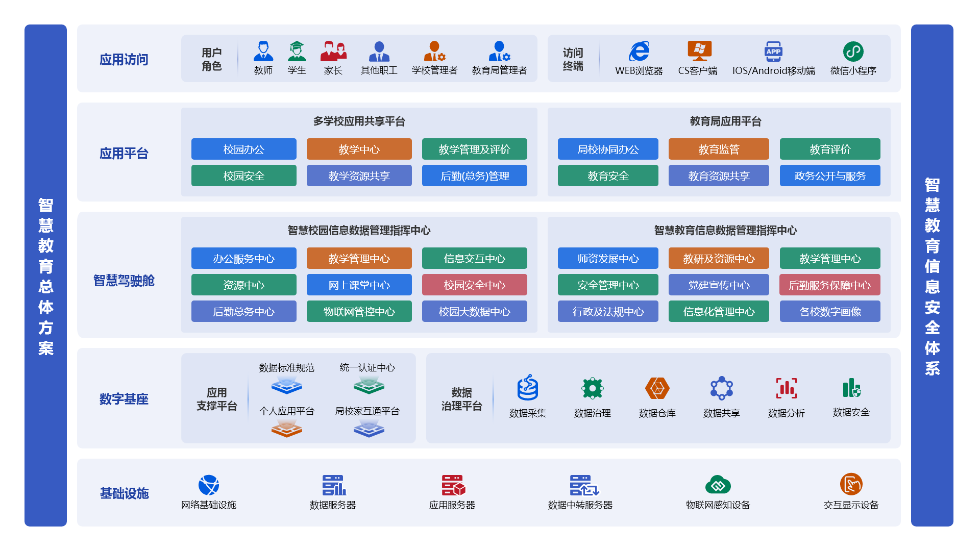Image resolution: width=980 pixels, height=551 pixels.
Task: Click the 数据分析 data analysis icon
Action: [x=786, y=388]
